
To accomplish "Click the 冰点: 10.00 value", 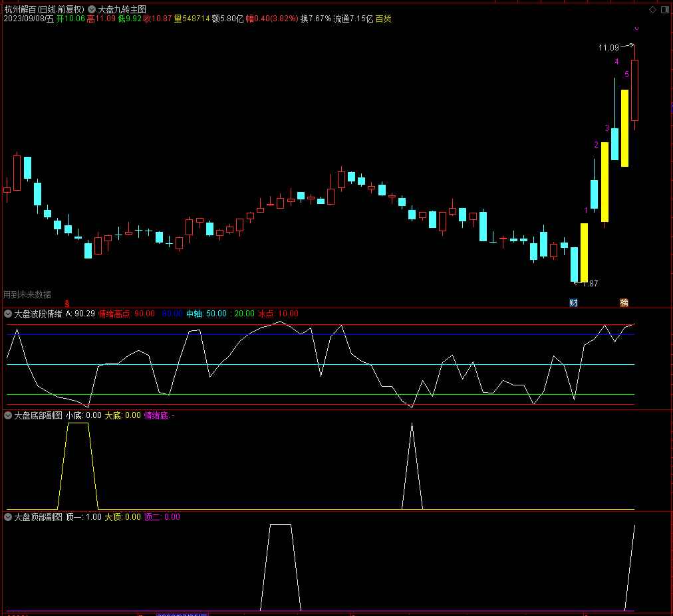I will click(x=278, y=314).
